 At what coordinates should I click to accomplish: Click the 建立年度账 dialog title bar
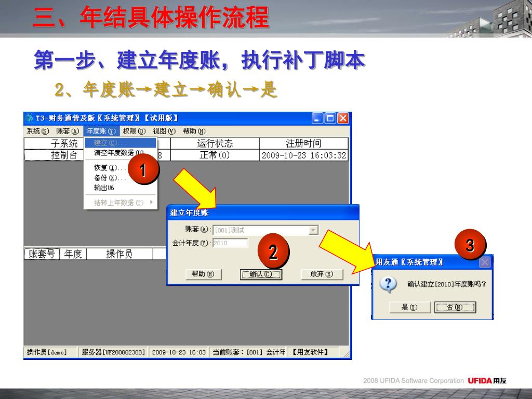coord(263,212)
